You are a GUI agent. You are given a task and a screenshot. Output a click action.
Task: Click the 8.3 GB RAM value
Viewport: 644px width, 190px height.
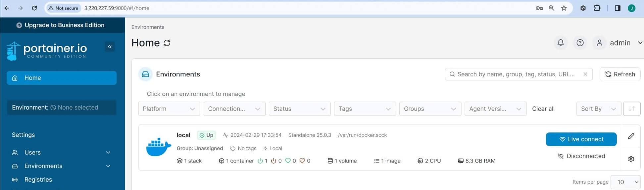pyautogui.click(x=476, y=161)
